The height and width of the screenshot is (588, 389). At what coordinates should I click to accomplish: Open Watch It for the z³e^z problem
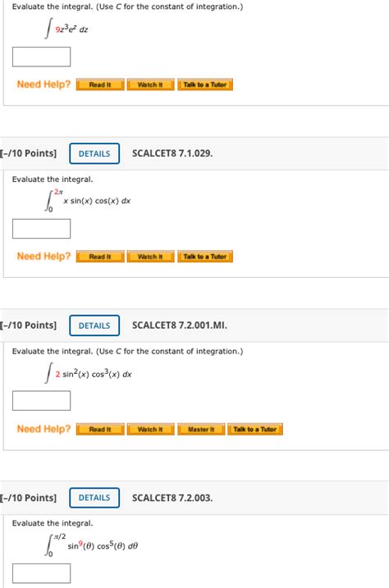(150, 84)
